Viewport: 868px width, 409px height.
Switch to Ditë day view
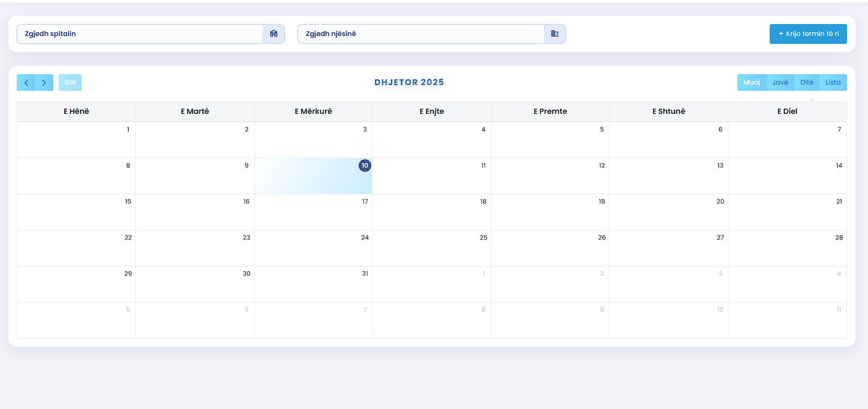[x=806, y=83]
